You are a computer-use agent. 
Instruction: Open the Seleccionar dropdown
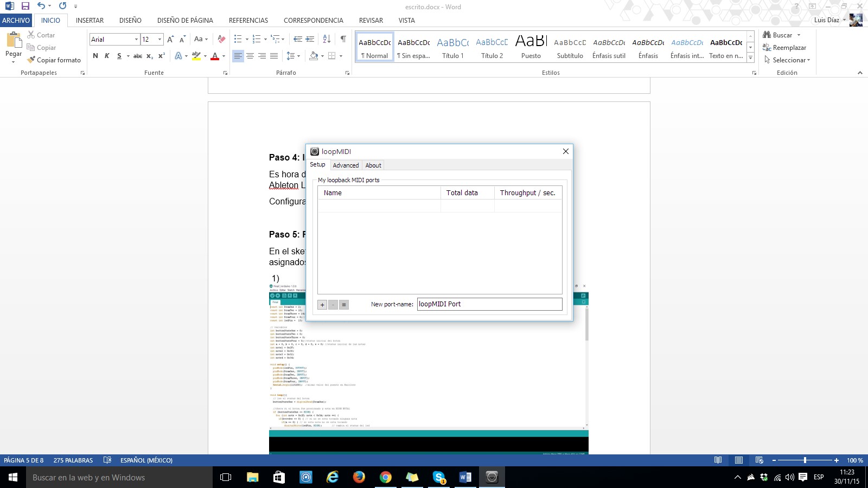[787, 60]
